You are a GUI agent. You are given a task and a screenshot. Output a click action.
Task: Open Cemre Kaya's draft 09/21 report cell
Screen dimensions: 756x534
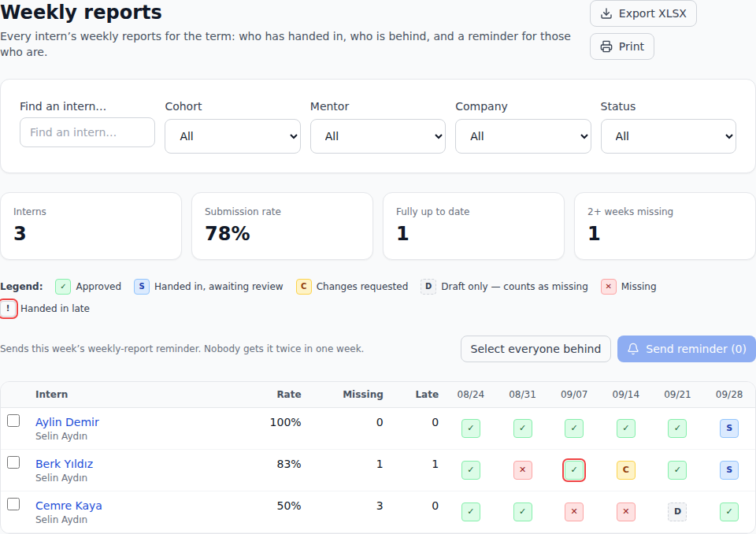click(x=677, y=511)
